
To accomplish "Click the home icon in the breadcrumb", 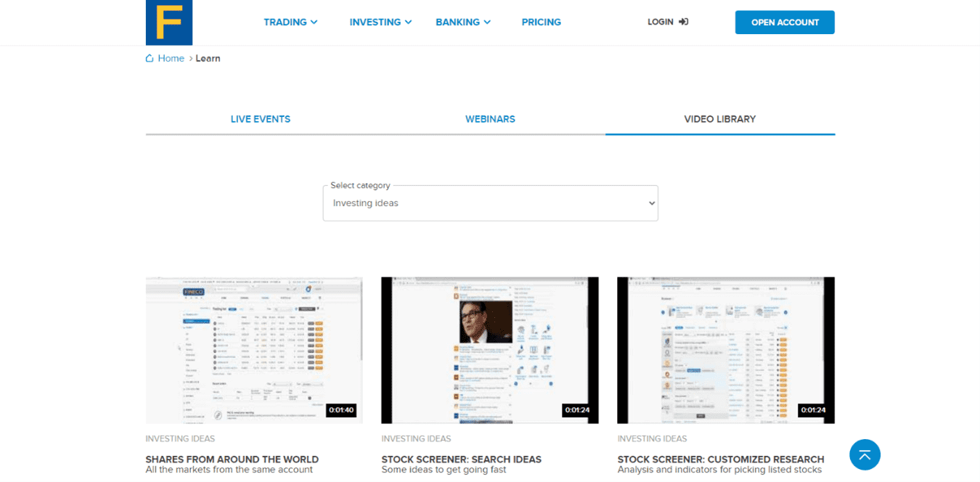I will tap(148, 57).
